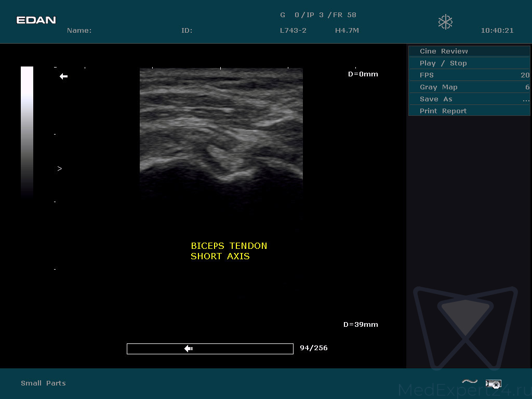532x399 pixels.
Task: Click the disconnected storage device icon
Action: pyautogui.click(x=493, y=384)
